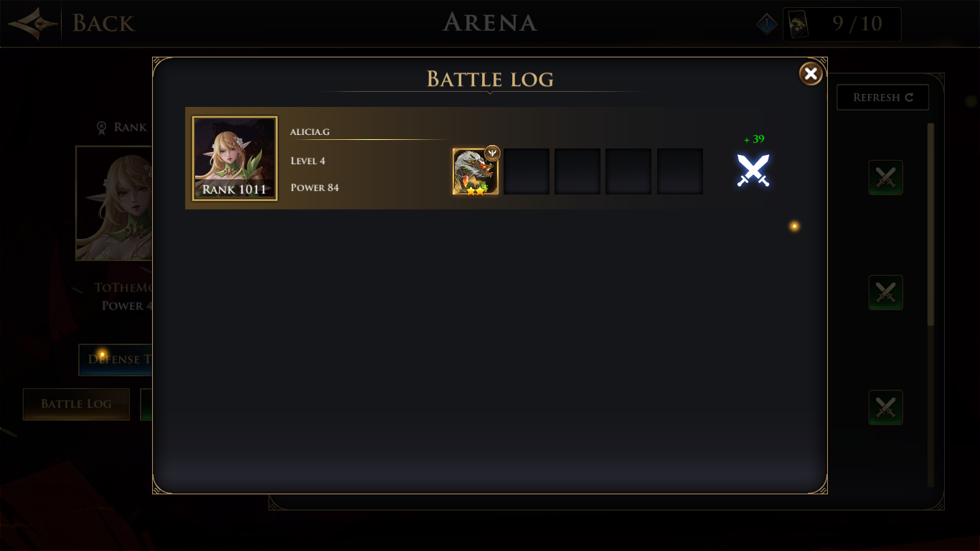The height and width of the screenshot is (551, 980).
Task: Attack the third opponent using the green swords button
Action: pos(885,407)
